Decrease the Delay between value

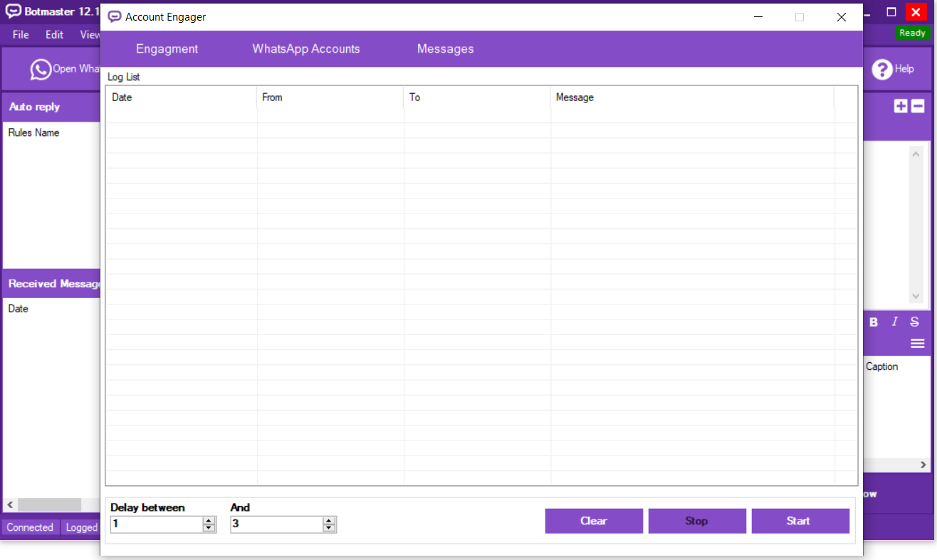point(209,528)
